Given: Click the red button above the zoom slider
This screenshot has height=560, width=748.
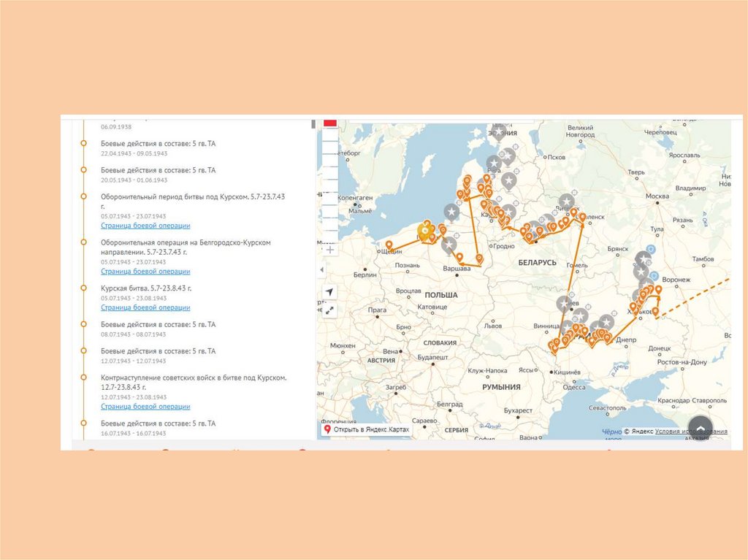Looking at the screenshot, I should click(330, 123).
